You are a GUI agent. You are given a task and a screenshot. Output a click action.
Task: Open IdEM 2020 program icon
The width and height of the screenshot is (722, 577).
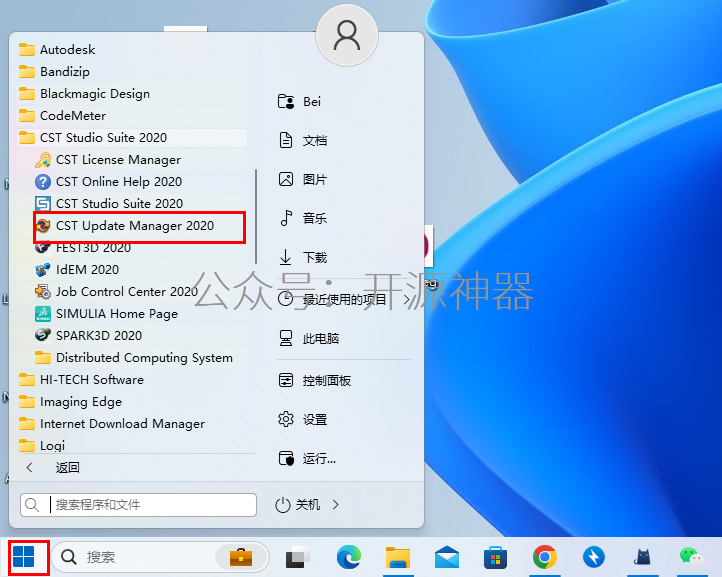click(x=43, y=269)
